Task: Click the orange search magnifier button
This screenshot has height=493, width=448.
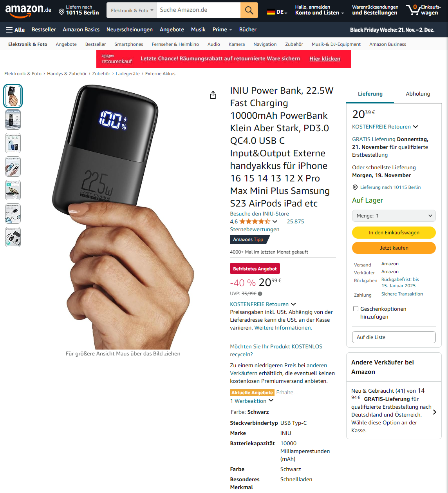Action: [249, 10]
